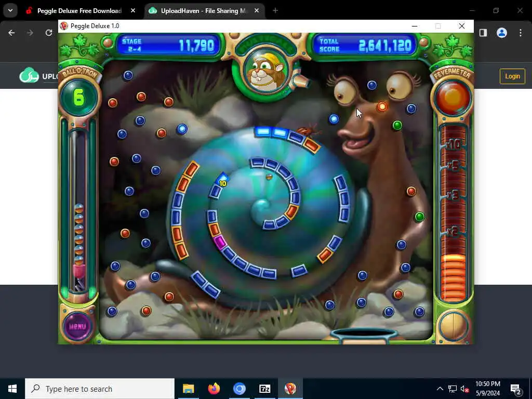Open a new browser tab
The image size is (532, 399).
(275, 11)
